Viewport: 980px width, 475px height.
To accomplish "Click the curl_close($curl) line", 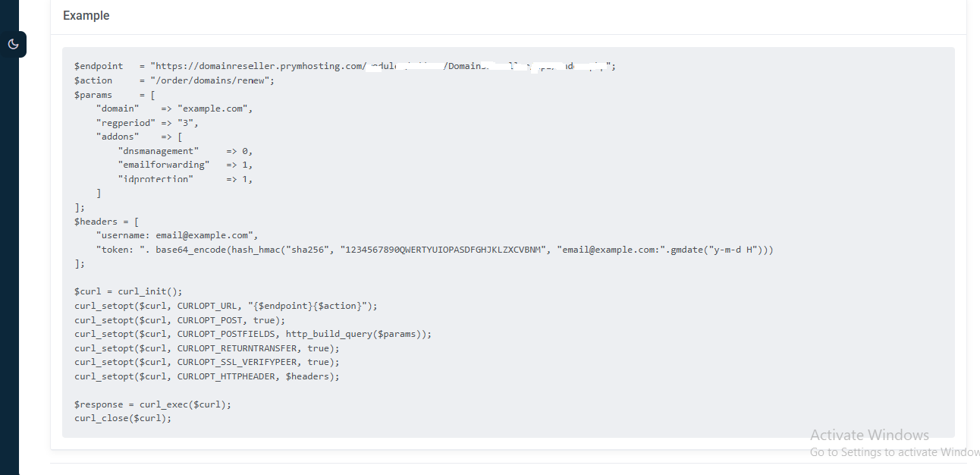I will 123,418.
